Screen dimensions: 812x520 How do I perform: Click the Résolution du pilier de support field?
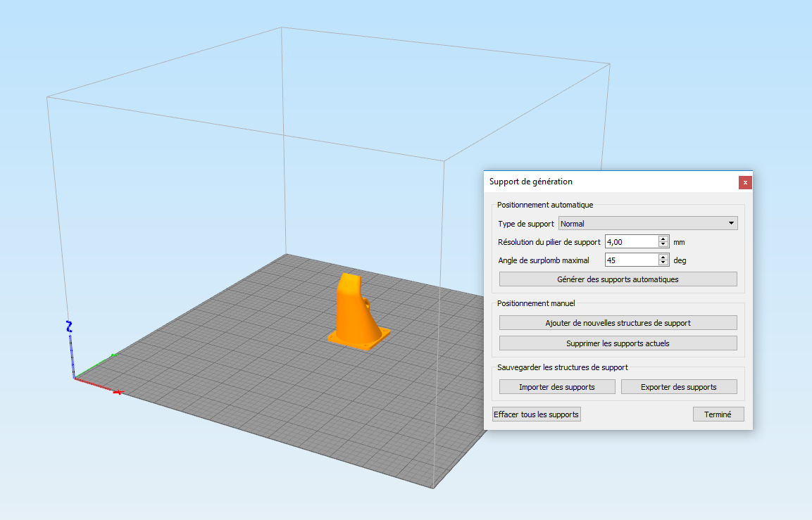click(x=632, y=241)
